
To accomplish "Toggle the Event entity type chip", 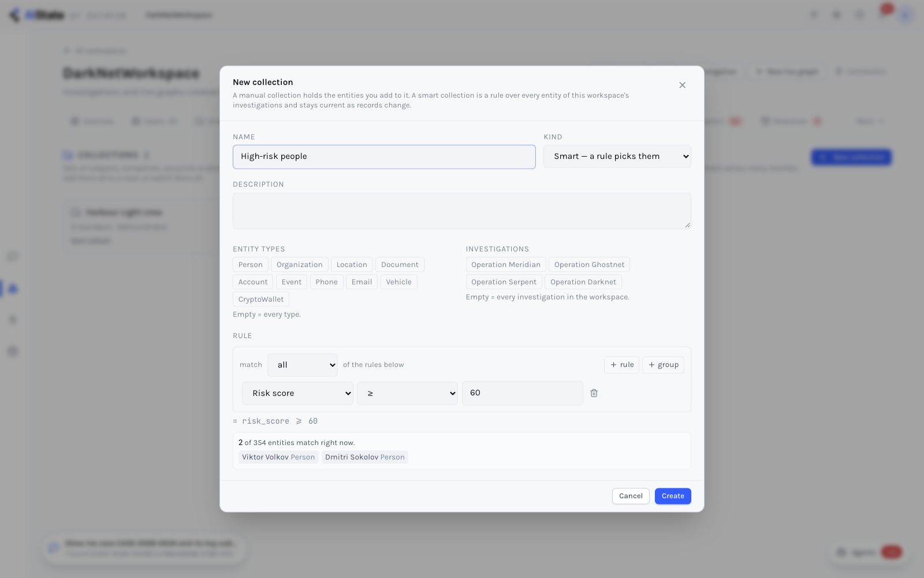I will point(292,282).
